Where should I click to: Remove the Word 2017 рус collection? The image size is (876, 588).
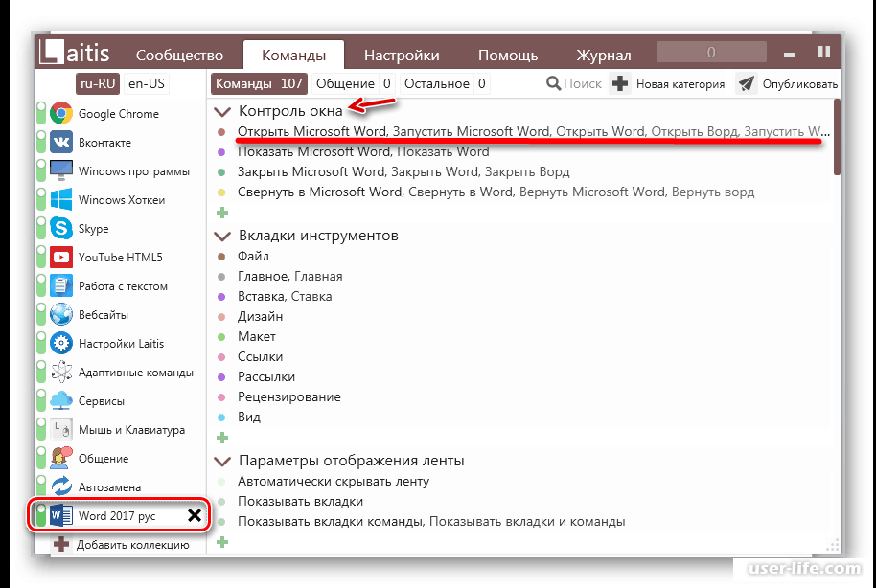194,515
